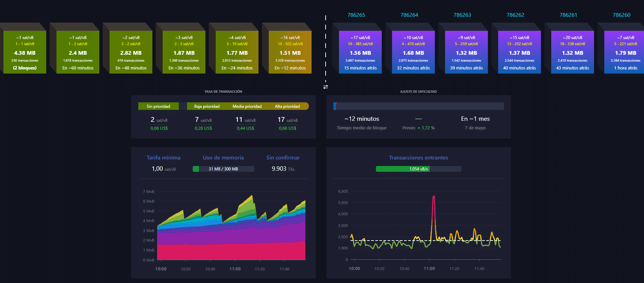This screenshot has width=644, height=283.
Task: Select the Alta prioridad fee label
Action: click(x=287, y=106)
